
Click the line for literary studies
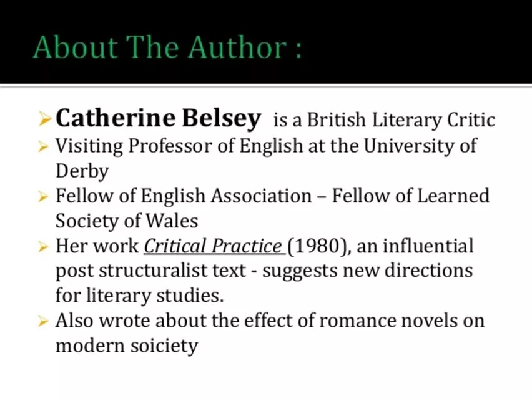point(139,296)
